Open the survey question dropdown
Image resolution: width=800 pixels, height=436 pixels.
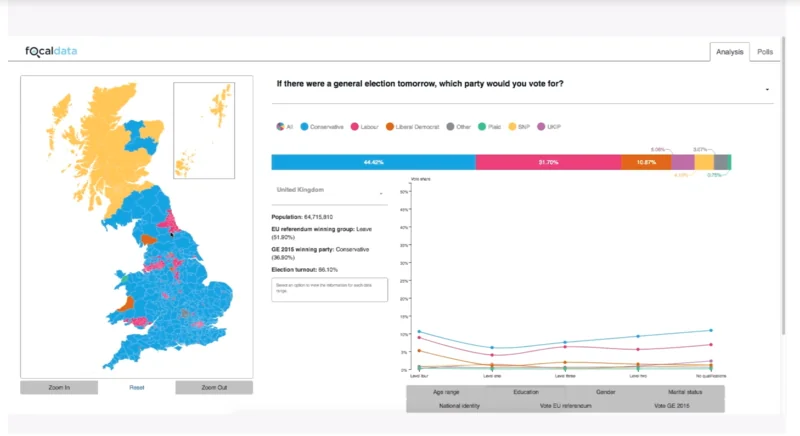[767, 90]
